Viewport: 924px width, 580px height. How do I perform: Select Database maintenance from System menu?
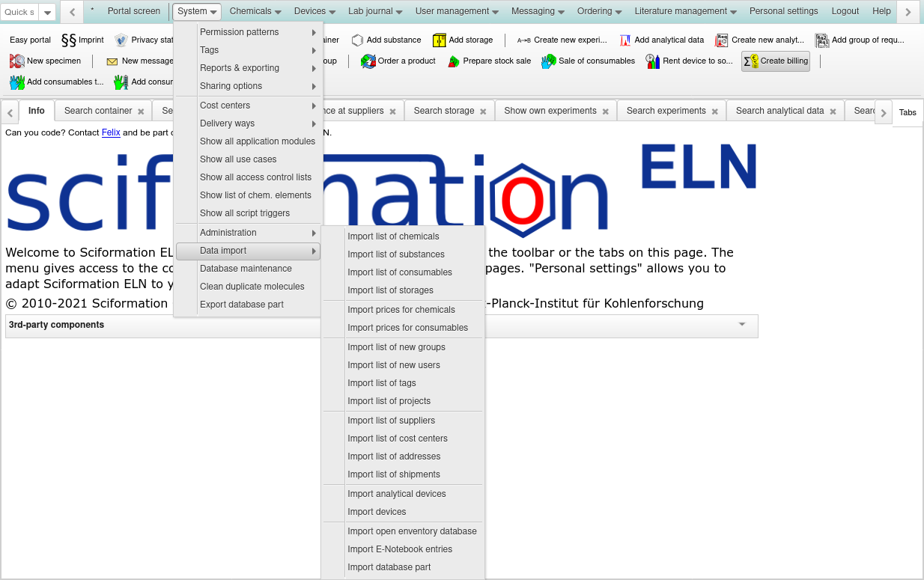coord(249,269)
